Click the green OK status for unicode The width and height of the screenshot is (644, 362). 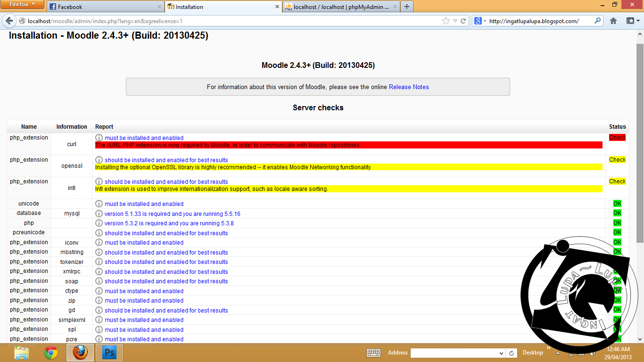click(617, 204)
